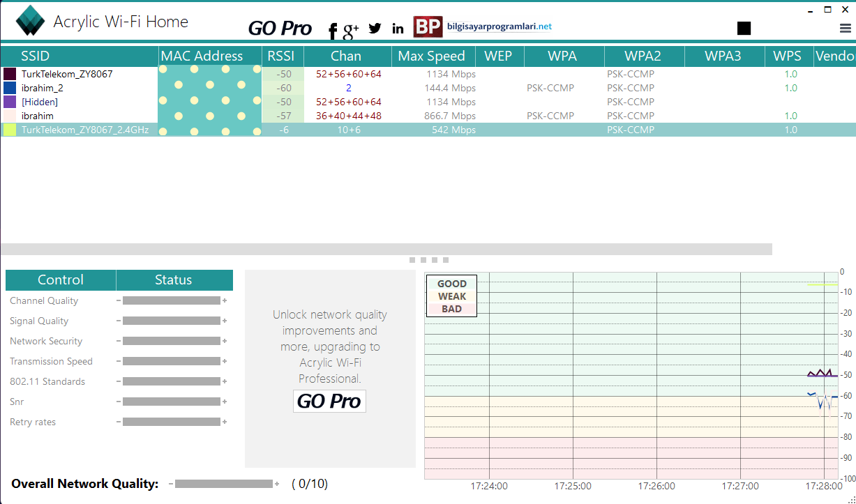Click the Channel Quality label
Screen dimensions: 856x504
click(x=44, y=300)
